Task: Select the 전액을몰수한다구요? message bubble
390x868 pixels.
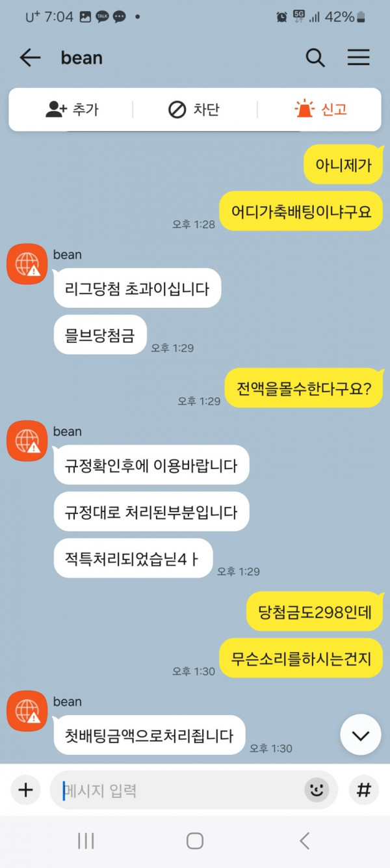Action: point(304,388)
